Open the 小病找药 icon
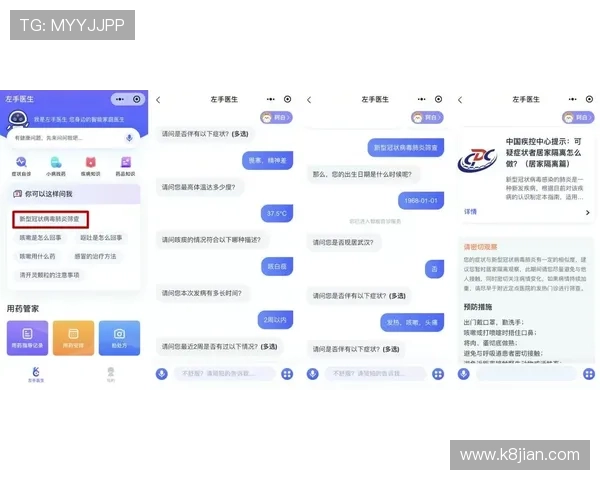Screen dimensions: 600x480 56,166
